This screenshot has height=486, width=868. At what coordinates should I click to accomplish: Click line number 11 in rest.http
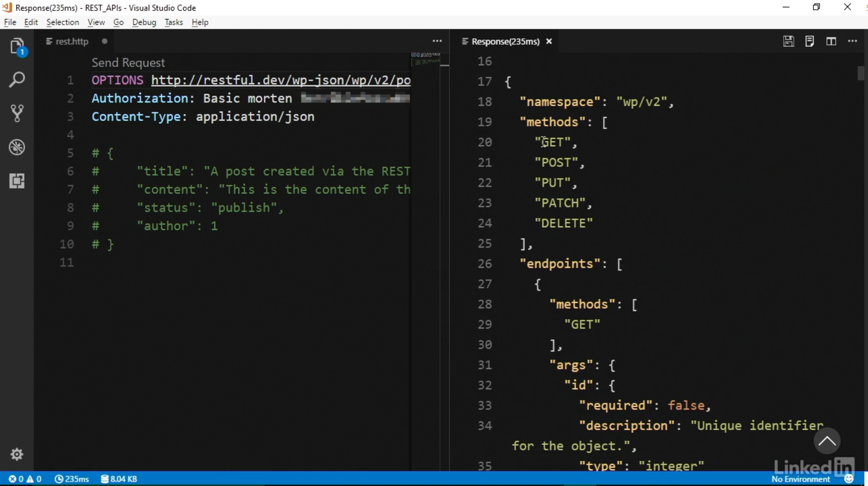click(x=67, y=263)
